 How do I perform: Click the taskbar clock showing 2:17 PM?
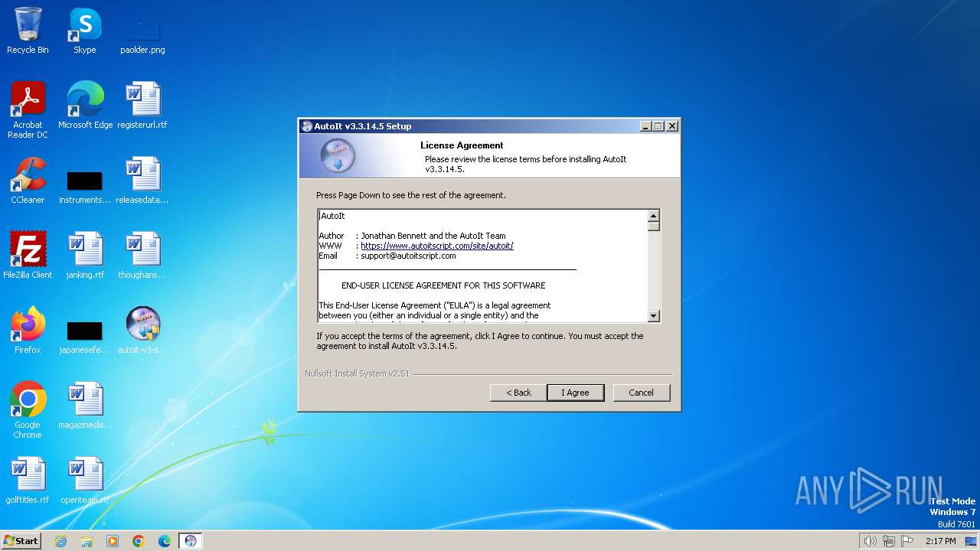point(941,541)
